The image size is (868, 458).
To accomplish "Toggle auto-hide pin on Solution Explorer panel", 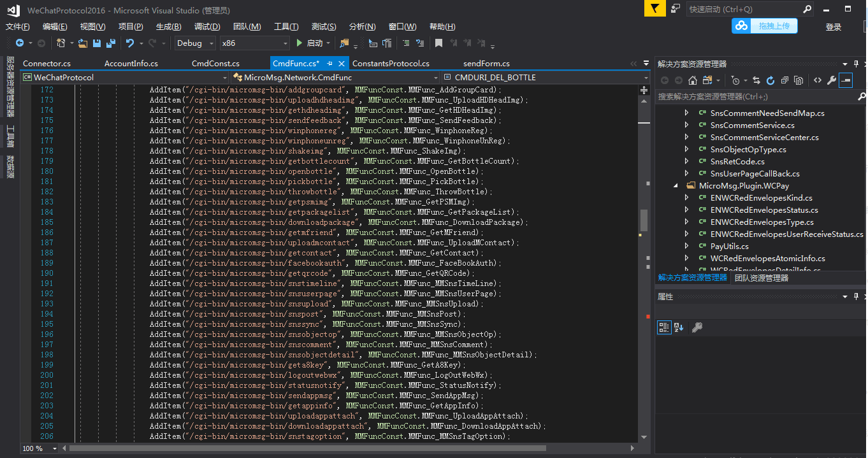I will (855, 64).
